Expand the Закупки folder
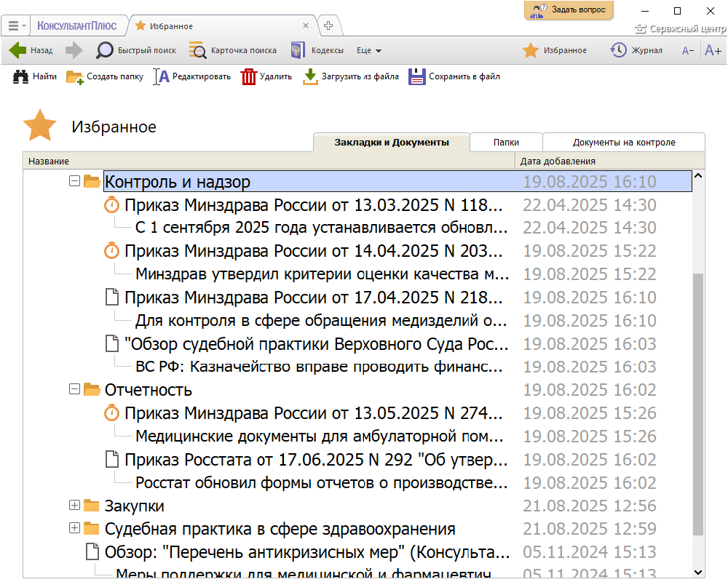The height and width of the screenshot is (582, 728). point(74,505)
